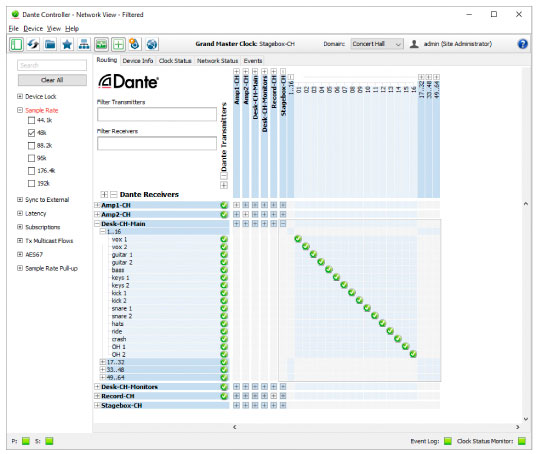
Task: Click the vertical scrollbar down arrow
Action: 526,419
